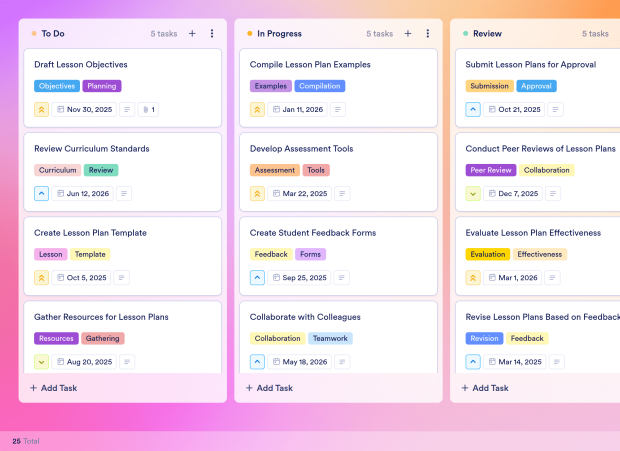This screenshot has height=451, width=620.
Task: Open priority selector on Create Student Feedback Forms
Action: 257,278
